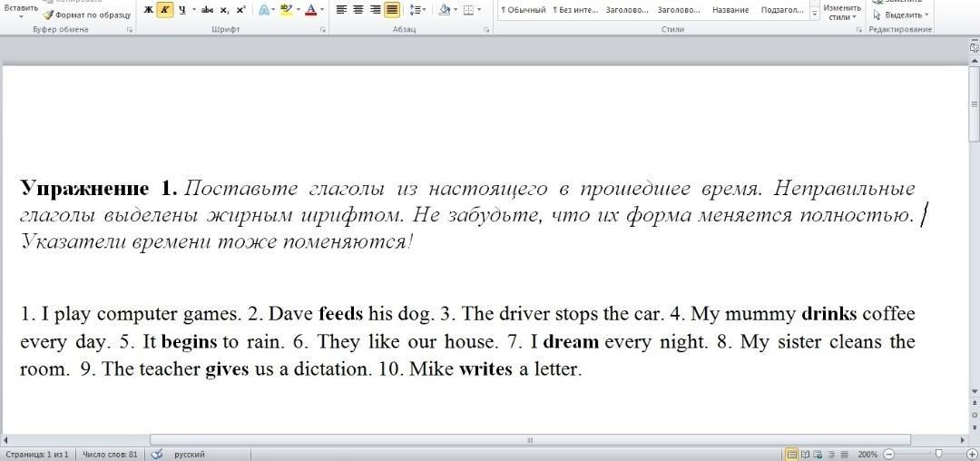The image size is (980, 461).
Task: Apply the Название style
Action: tap(730, 10)
